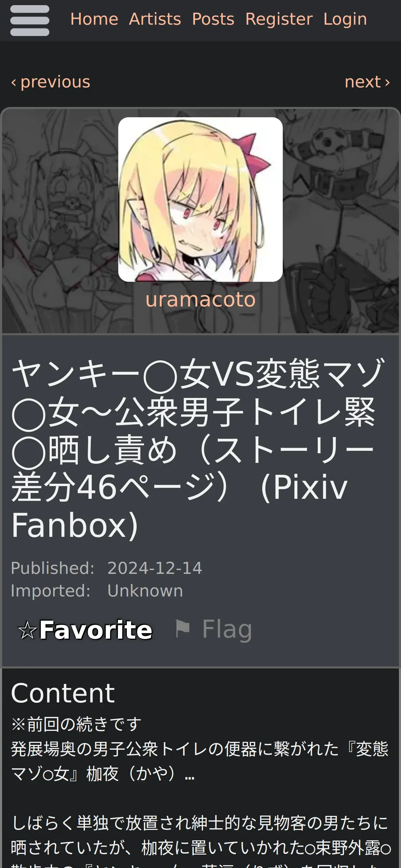Viewport: 401px width, 868px height.
Task: Click the Flag text label
Action: tap(227, 629)
